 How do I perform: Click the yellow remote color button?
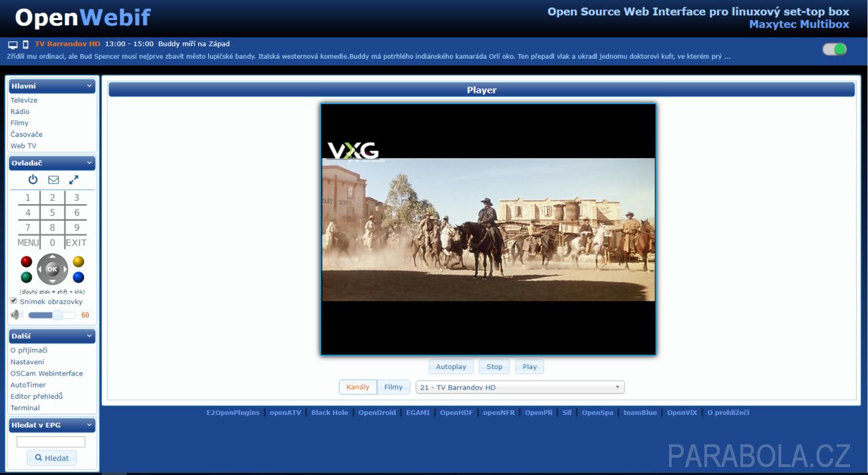tap(78, 262)
